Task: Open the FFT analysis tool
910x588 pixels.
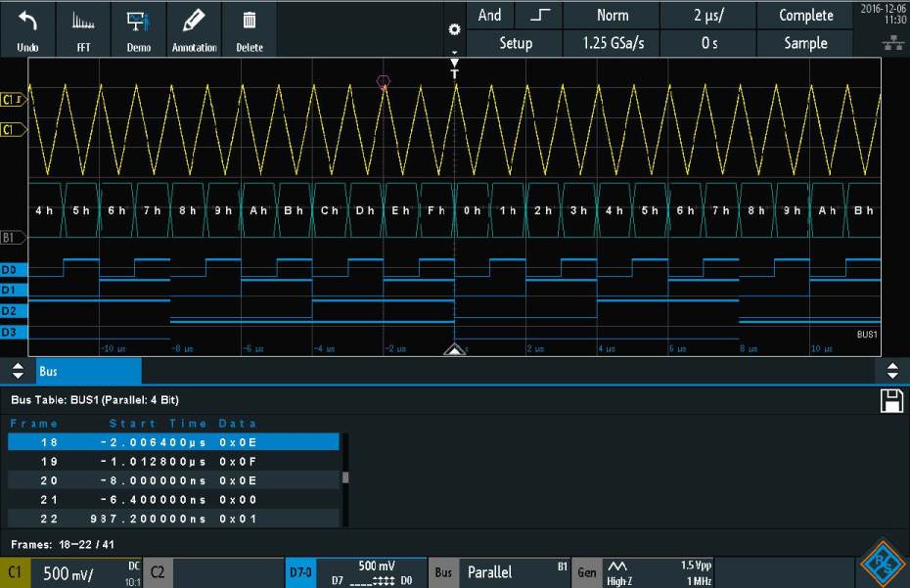Action: (83, 28)
